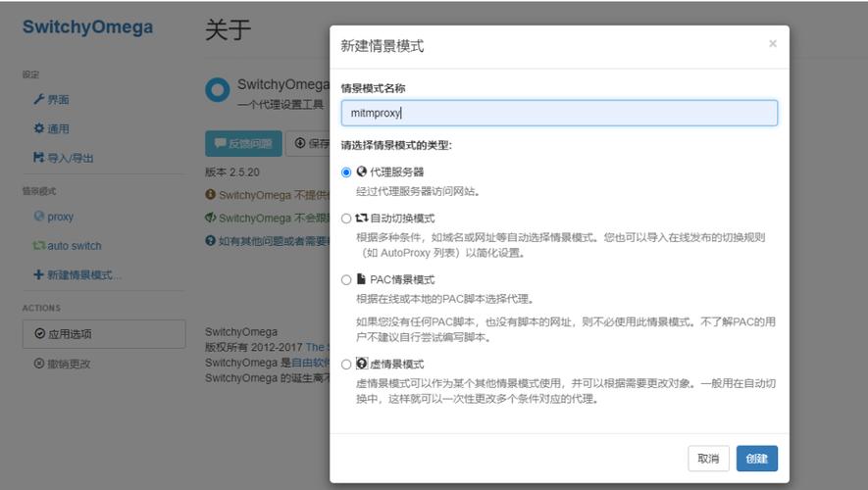868x490 pixels.
Task: Click the retweet icon beside 自动切换模式
Action: click(361, 219)
